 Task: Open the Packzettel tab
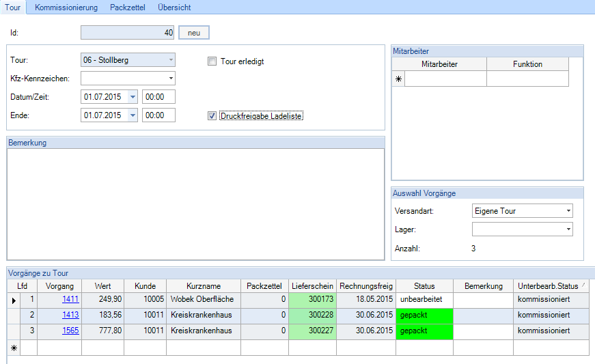(128, 8)
